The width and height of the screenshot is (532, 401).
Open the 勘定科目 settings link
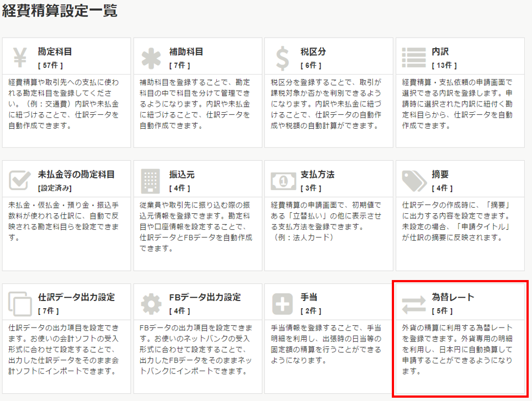pos(55,52)
